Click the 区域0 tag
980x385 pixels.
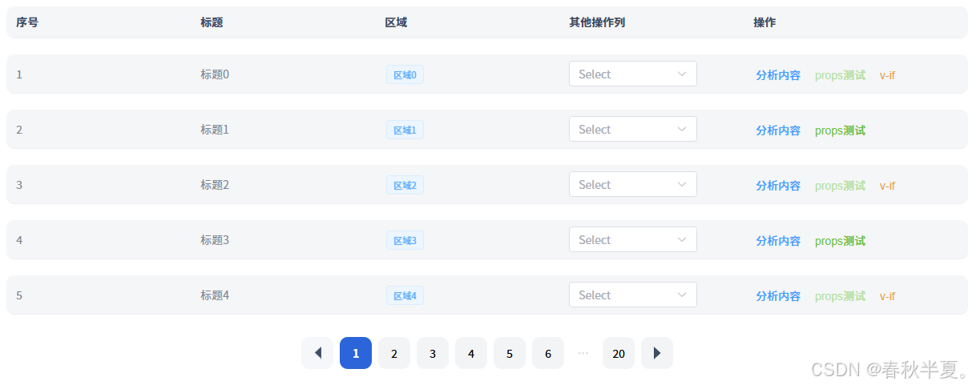click(x=405, y=75)
